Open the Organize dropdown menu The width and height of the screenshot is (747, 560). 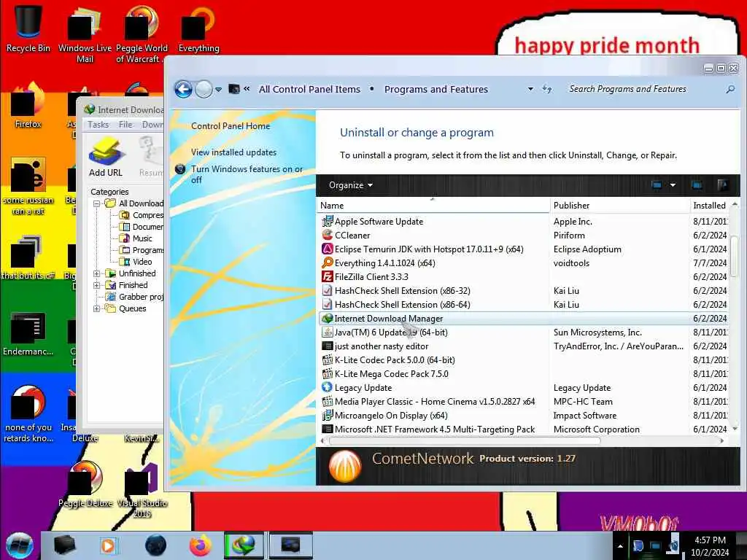click(x=351, y=184)
